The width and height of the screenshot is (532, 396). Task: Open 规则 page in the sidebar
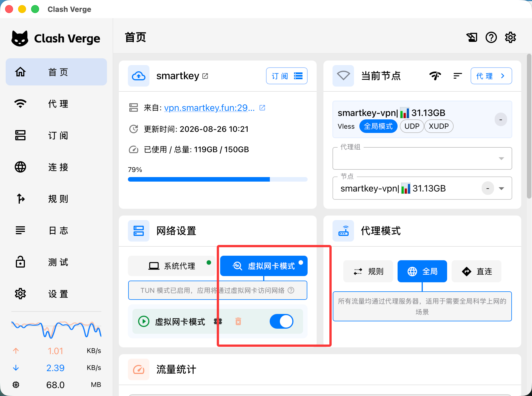[x=56, y=199]
